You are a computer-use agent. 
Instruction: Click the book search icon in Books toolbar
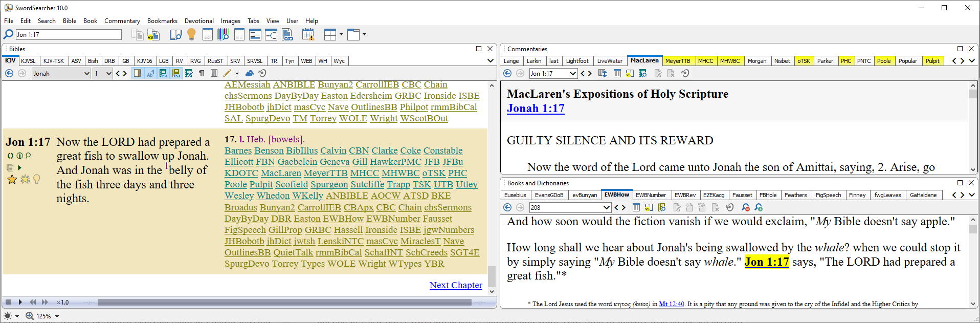coord(662,207)
